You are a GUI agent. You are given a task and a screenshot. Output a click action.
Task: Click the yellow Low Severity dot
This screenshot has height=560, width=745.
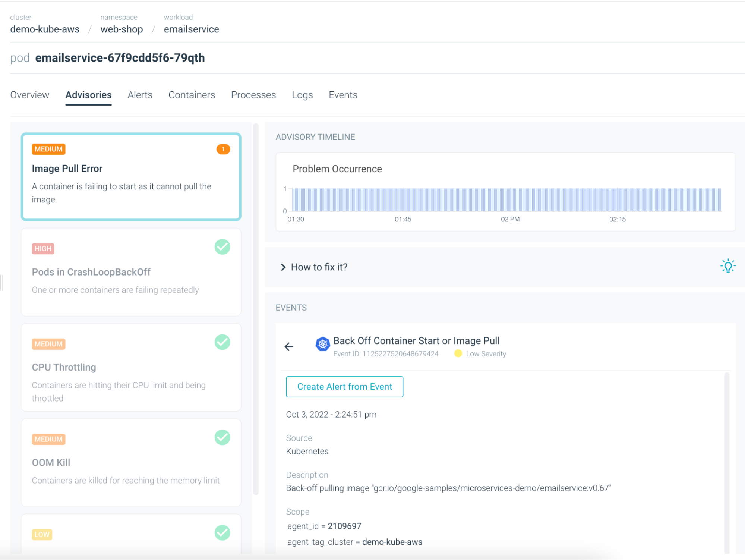[x=458, y=353]
